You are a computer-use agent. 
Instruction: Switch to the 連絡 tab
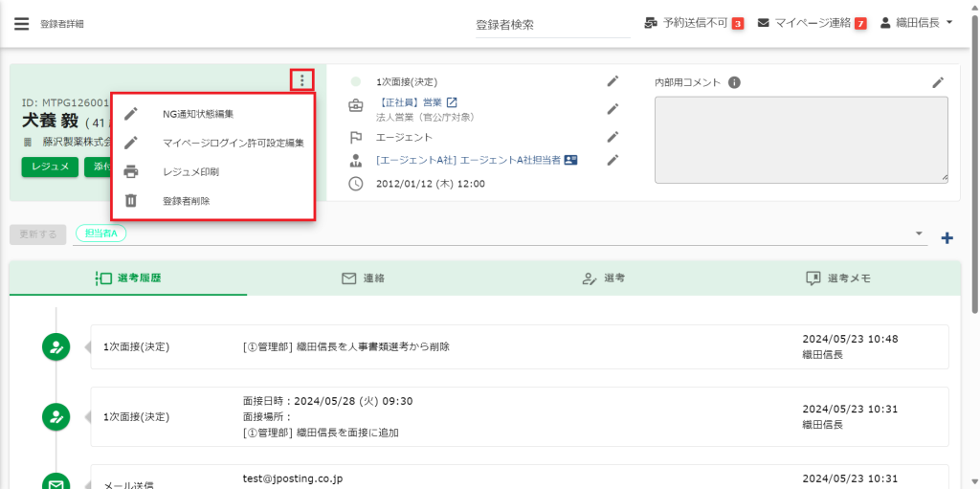tap(364, 278)
